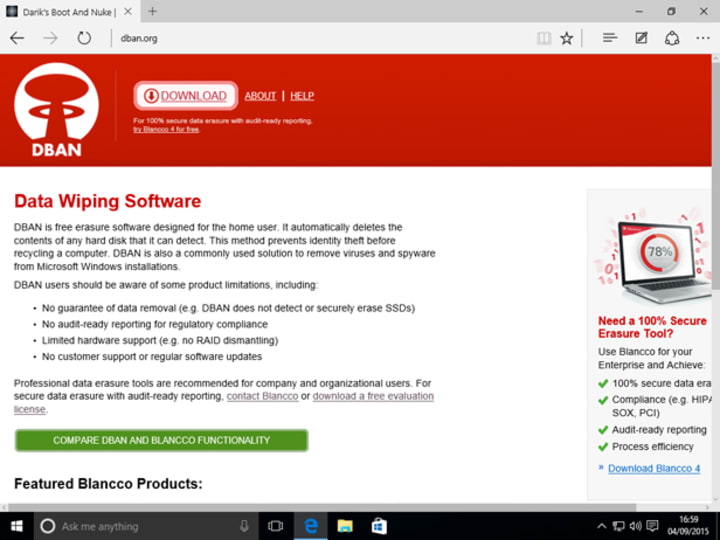Click the Edge icon on the taskbar
The height and width of the screenshot is (540, 720).
[311, 526]
